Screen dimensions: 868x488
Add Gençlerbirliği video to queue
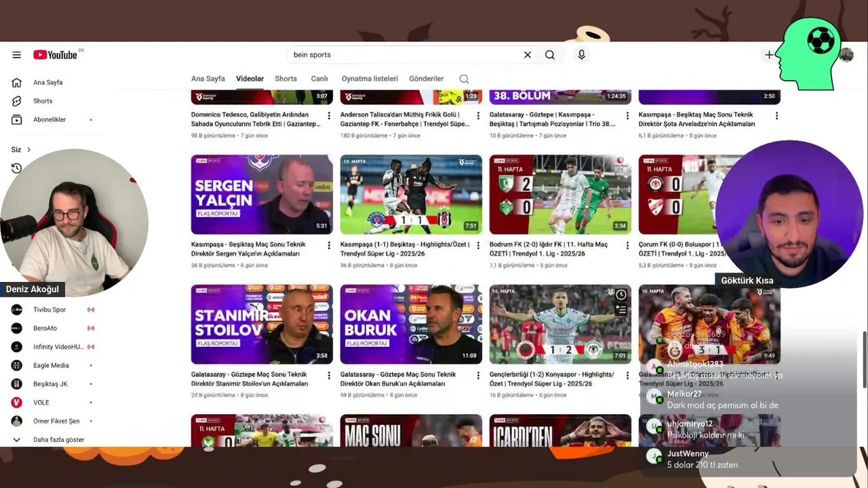pos(620,310)
